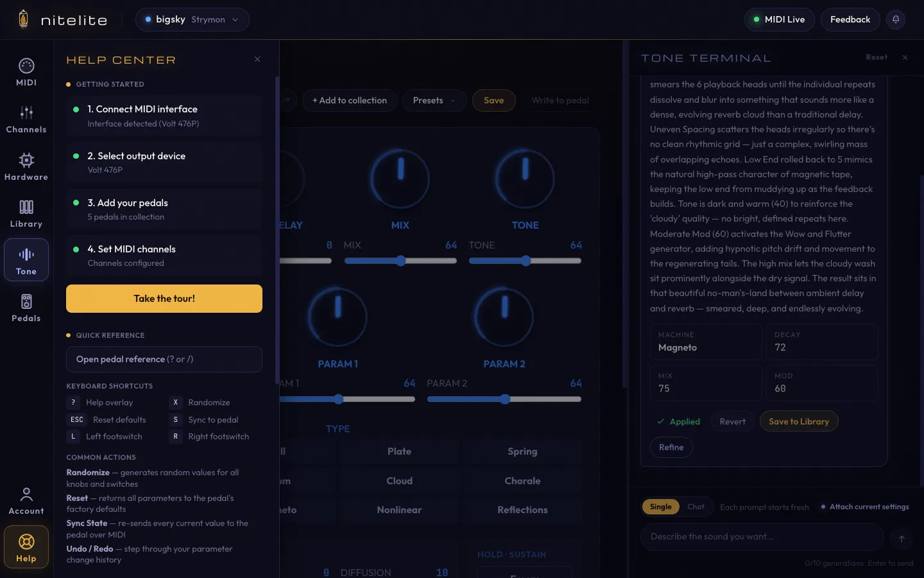Click Save to Library button

[x=799, y=421]
